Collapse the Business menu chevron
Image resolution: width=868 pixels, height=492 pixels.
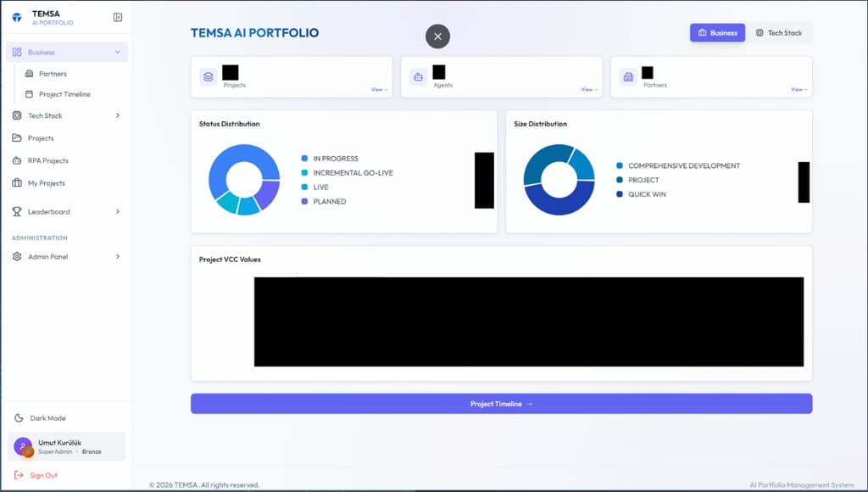pos(117,52)
